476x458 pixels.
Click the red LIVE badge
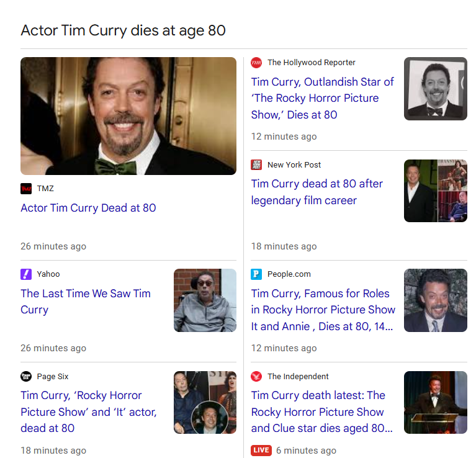click(x=261, y=450)
